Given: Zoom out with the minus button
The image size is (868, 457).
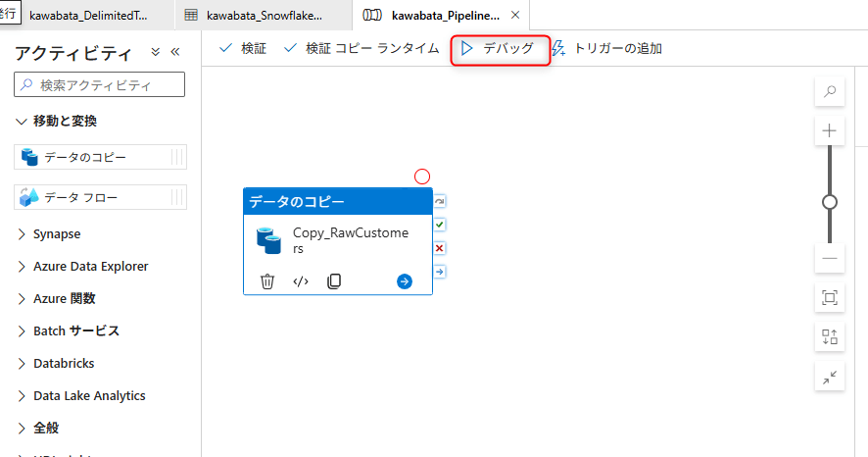Looking at the screenshot, I should 829,258.
